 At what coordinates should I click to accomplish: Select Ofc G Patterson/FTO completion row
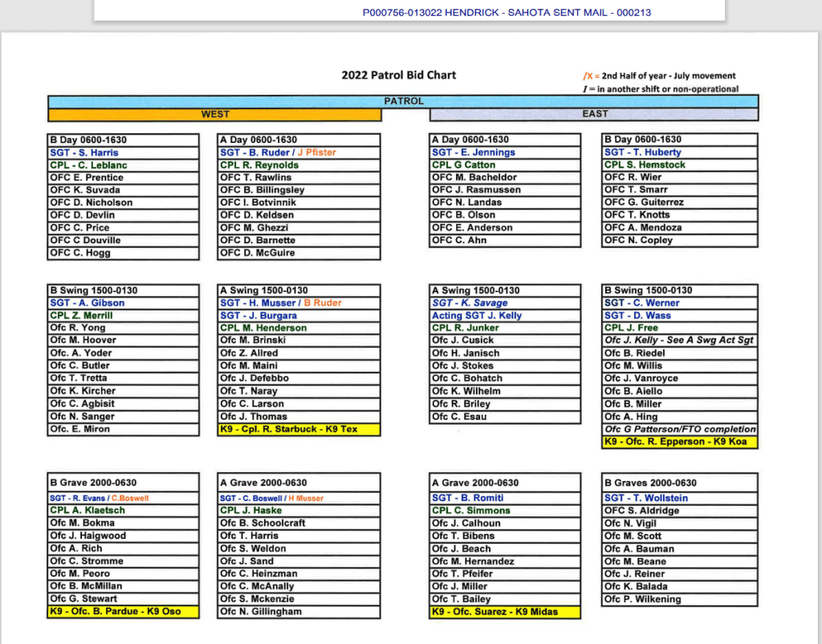tap(679, 430)
